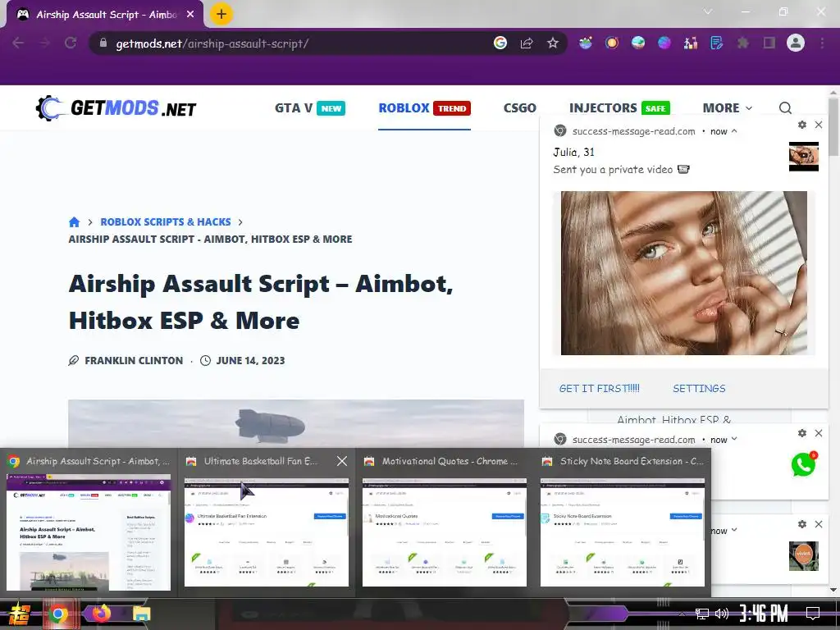Click the network tray icon
This screenshot has height=630, width=840.
tap(702, 614)
